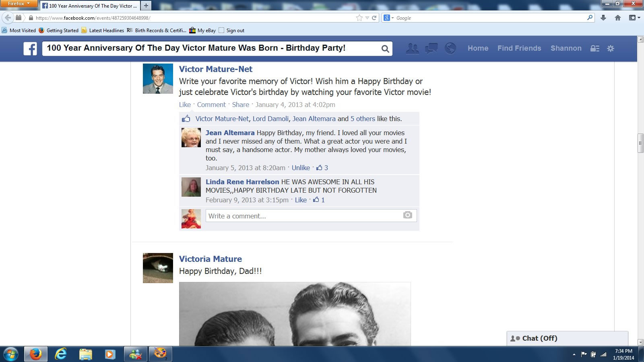644x362 pixels.
Task: Open the account settings gear icon
Action: [x=611, y=48]
